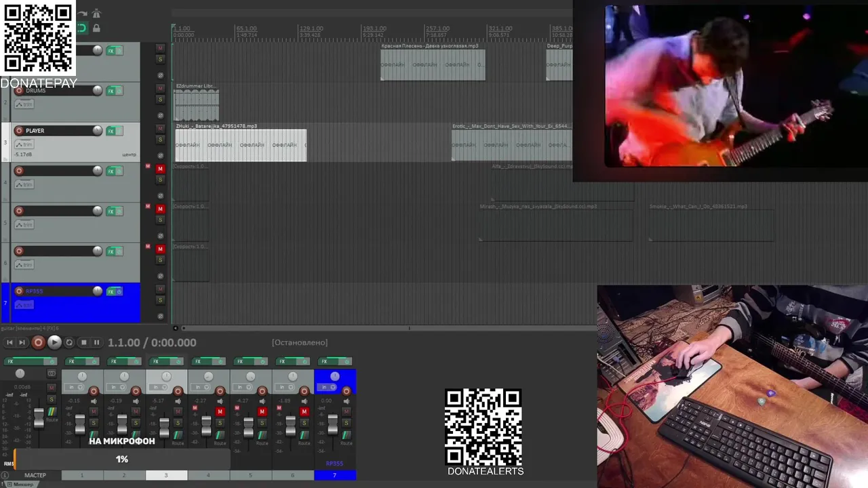This screenshot has width=868, height=488.
Task: Toggle the transport repeat loop button
Action: click(x=69, y=343)
